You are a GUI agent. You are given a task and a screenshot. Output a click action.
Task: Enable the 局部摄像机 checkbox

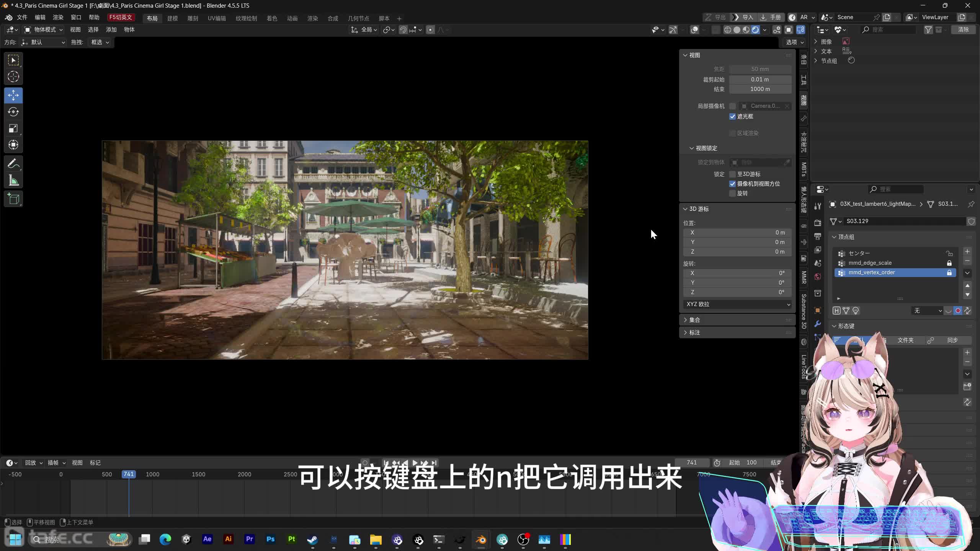733,106
